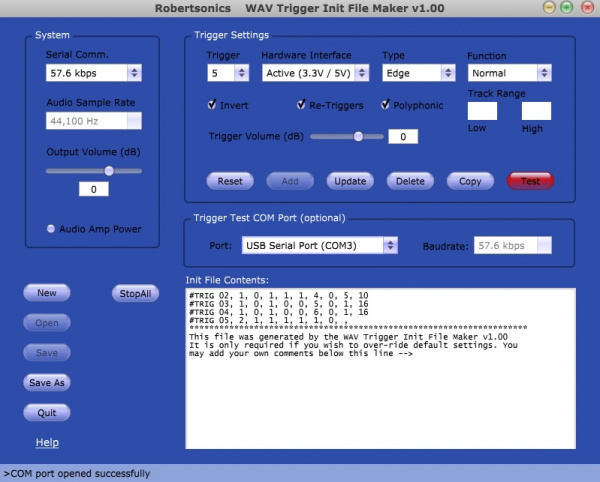Click the '#TRIG 04' line in file contents
Viewport: 600px width, 482px height.
(x=279, y=312)
